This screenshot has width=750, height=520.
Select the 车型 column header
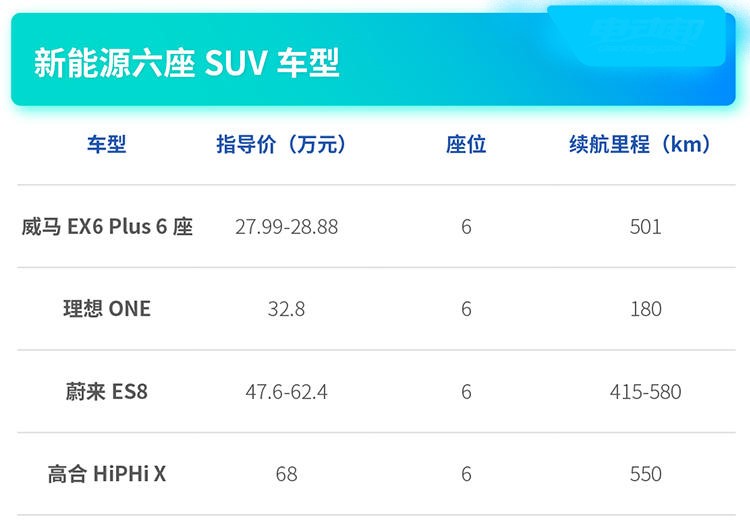(107, 144)
